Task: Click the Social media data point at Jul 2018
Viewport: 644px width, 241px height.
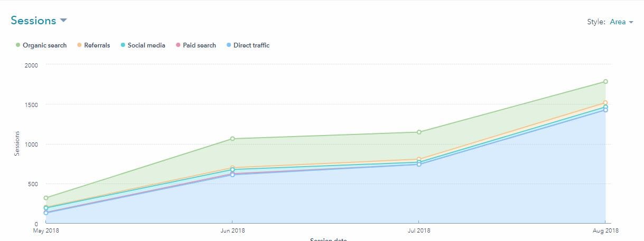Action: tap(419, 162)
